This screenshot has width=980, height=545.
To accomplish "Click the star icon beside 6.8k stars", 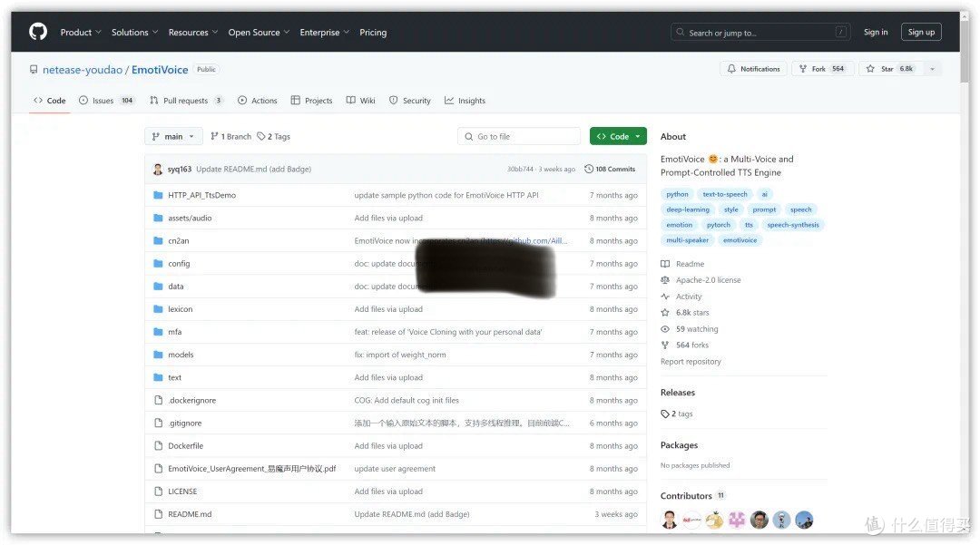I will [666, 312].
